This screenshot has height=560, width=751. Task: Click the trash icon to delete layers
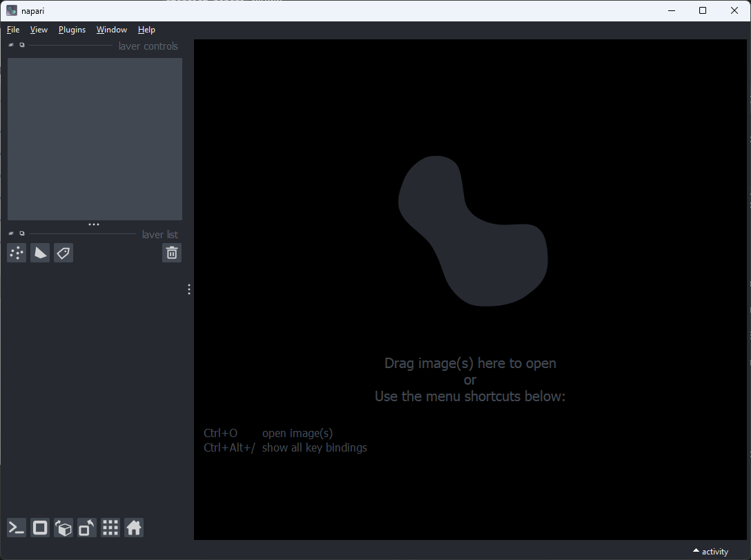click(172, 253)
